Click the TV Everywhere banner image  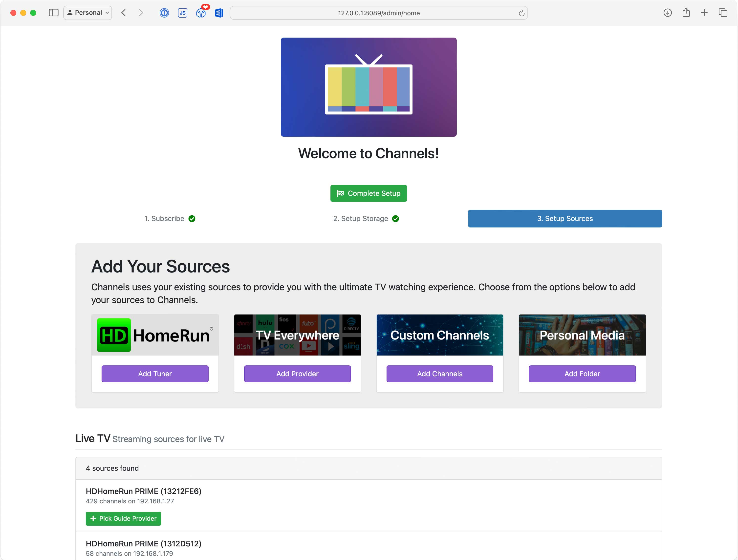pos(297,335)
